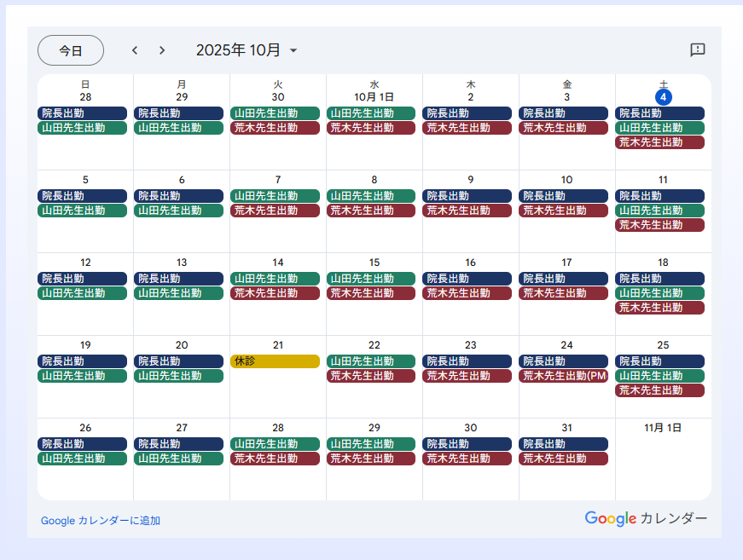Open 山田先生出勤 event on October 22
The image size is (743, 560).
point(371,361)
